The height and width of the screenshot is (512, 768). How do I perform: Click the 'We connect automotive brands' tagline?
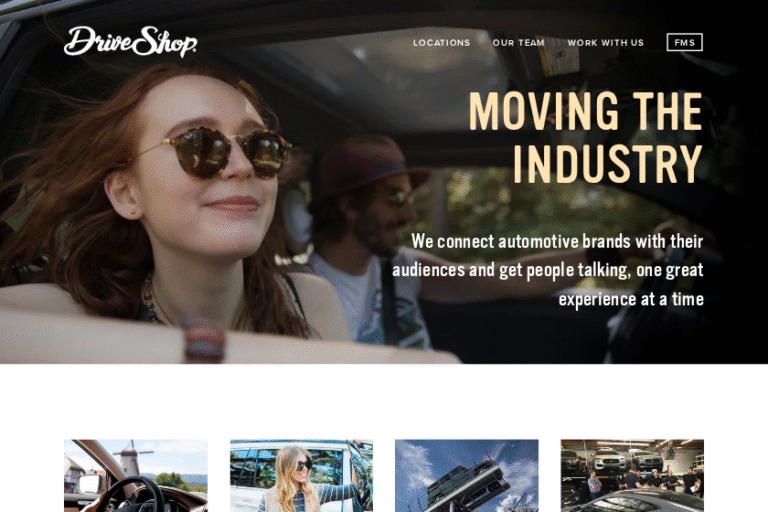pyautogui.click(x=548, y=270)
